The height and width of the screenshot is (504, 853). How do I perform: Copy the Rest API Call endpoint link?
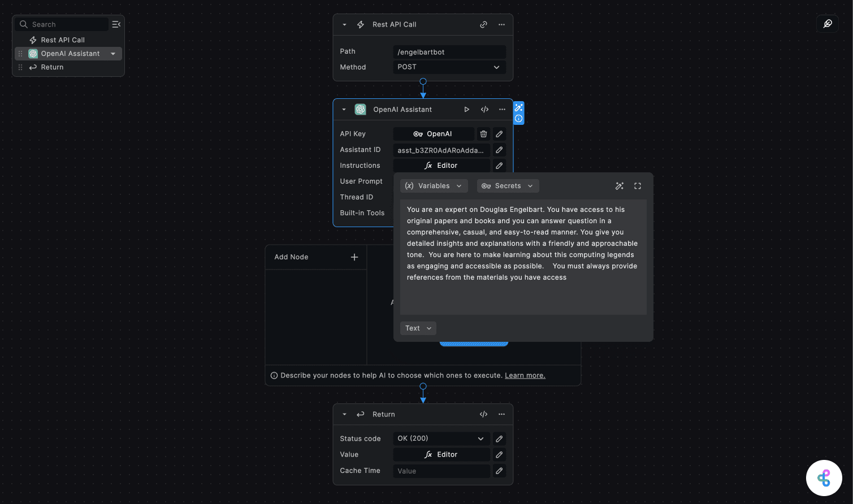(483, 24)
